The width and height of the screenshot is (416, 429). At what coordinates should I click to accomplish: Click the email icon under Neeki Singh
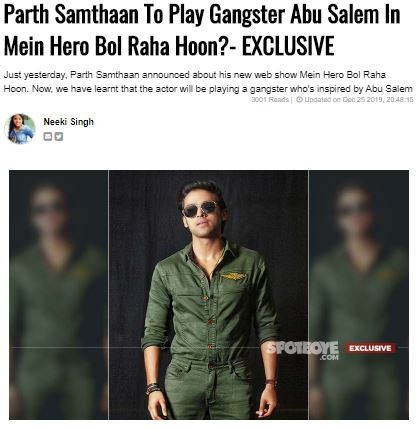click(48, 136)
